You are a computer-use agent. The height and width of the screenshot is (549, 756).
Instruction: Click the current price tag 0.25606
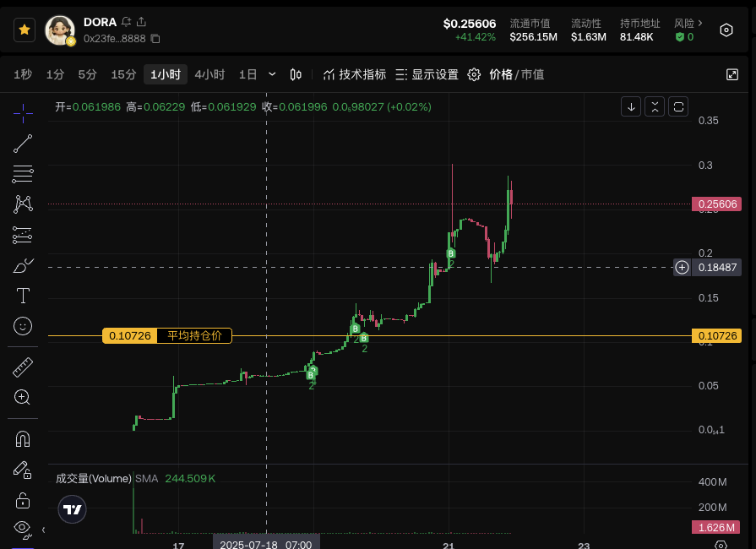tap(717, 204)
